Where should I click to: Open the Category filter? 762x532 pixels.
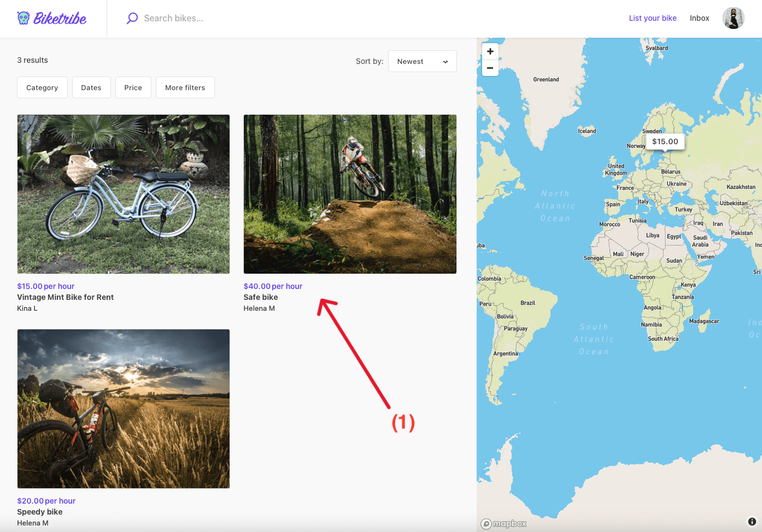(x=42, y=87)
